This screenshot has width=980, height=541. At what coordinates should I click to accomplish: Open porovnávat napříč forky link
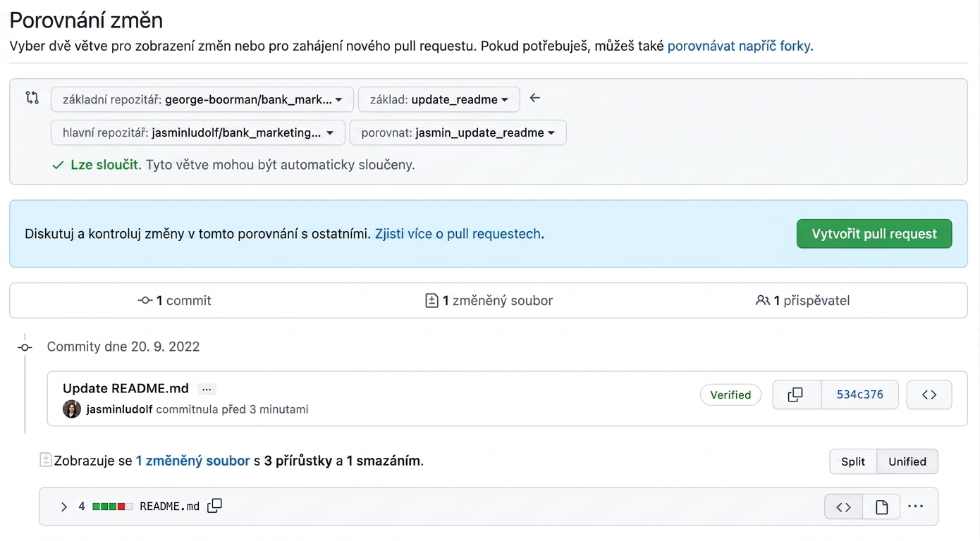point(739,46)
